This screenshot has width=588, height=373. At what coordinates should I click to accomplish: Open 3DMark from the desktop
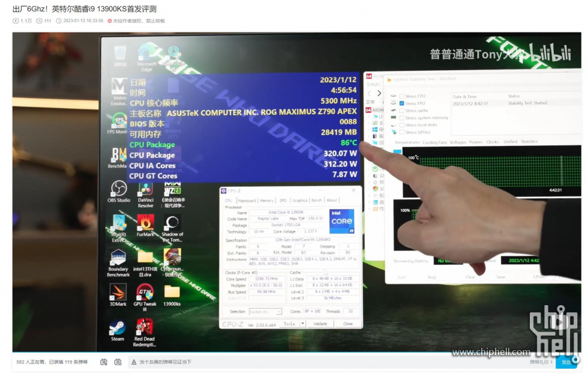pyautogui.click(x=118, y=295)
